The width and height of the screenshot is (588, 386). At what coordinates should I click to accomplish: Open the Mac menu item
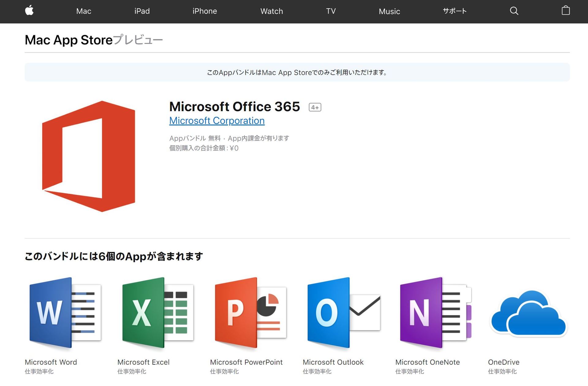[84, 11]
